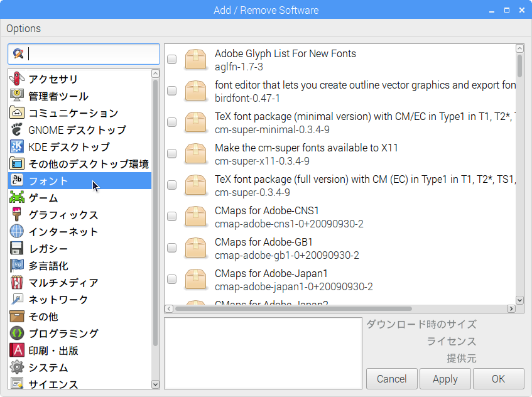Focus the package search field
Image resolution: width=532 pixels, height=397 pixels.
coord(84,54)
